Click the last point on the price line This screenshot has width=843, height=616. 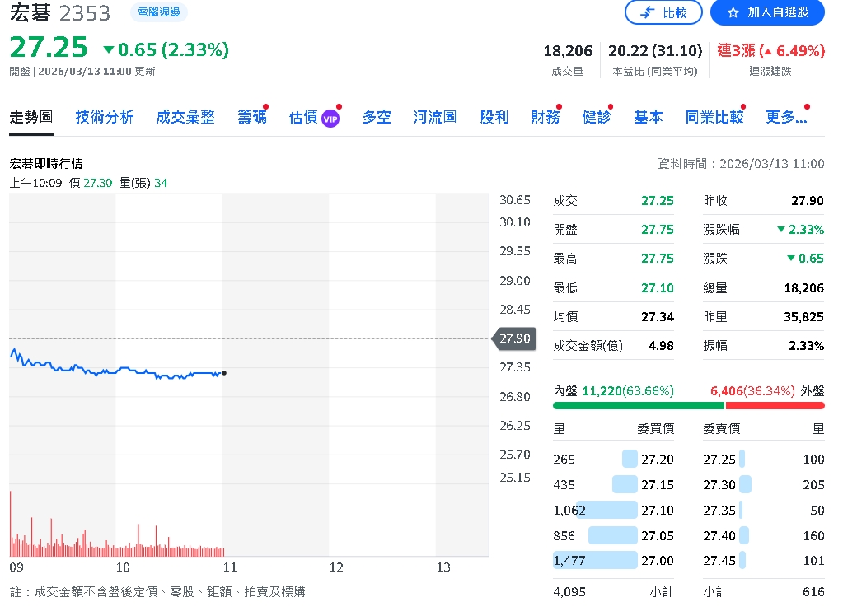pos(224,373)
